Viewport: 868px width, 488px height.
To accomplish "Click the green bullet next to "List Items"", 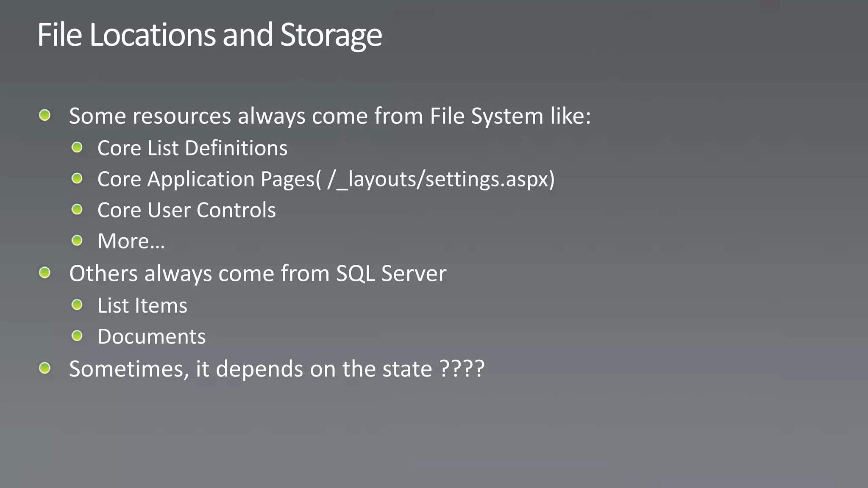I will [77, 305].
